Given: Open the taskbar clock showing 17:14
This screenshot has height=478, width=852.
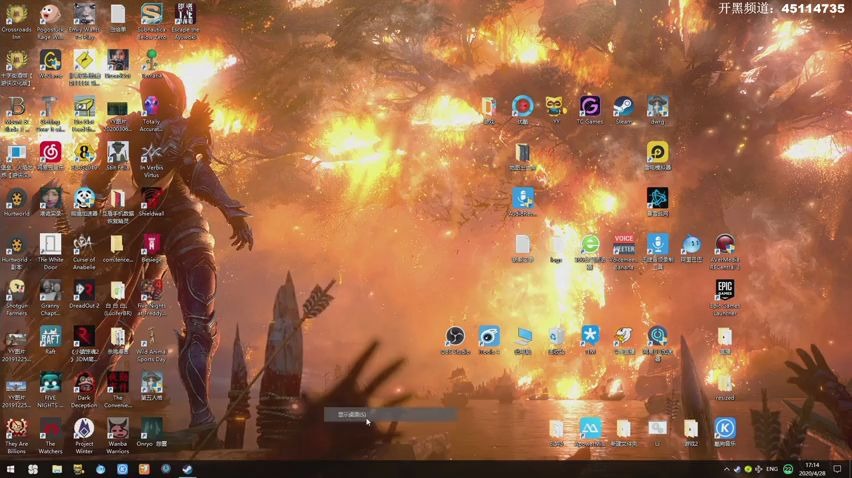Looking at the screenshot, I should pyautogui.click(x=812, y=469).
